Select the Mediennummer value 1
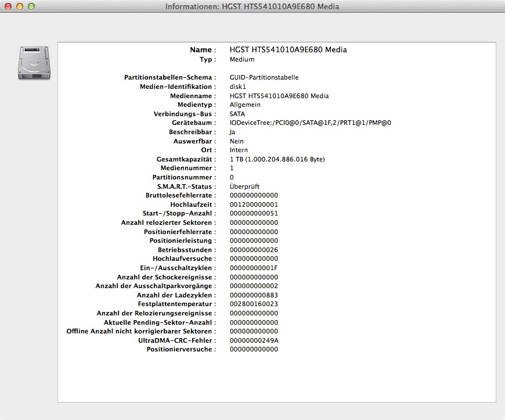Viewport: 505px width, 420px height. tap(232, 168)
